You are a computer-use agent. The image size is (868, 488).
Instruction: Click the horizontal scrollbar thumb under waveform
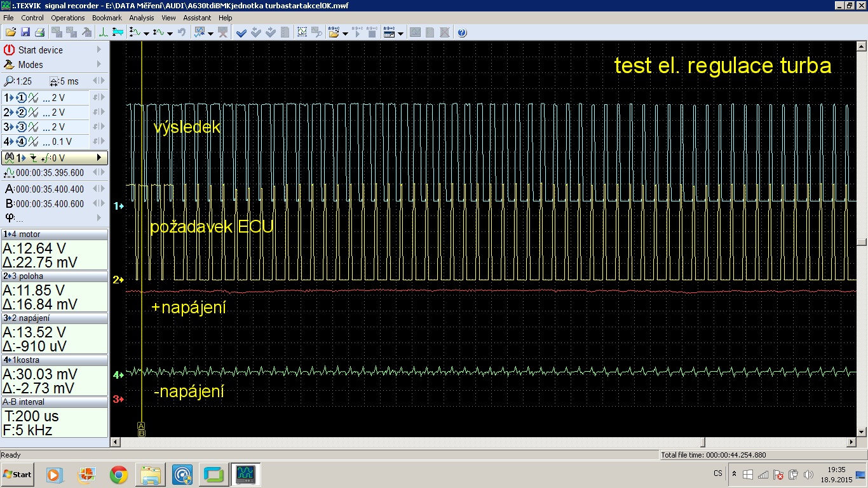702,442
